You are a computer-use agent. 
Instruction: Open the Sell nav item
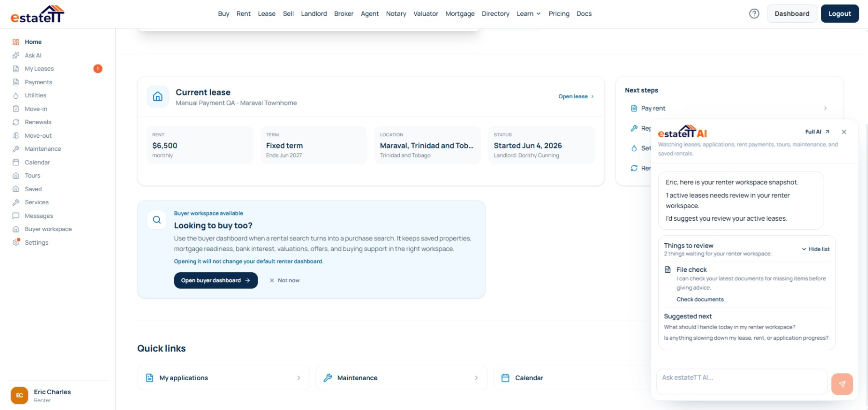click(x=288, y=13)
